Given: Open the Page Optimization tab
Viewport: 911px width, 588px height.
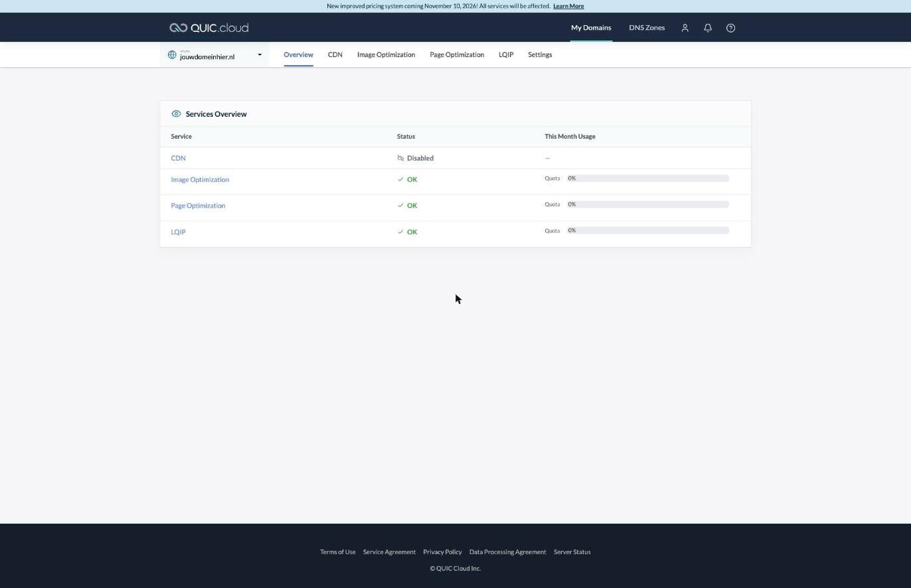Looking at the screenshot, I should click(457, 55).
